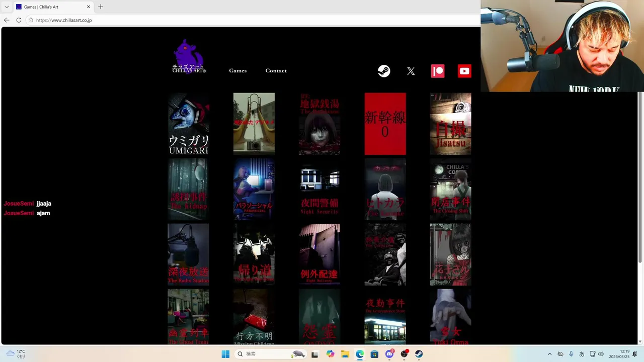Click the taskbar search box
This screenshot has width=644, height=362.
click(270, 354)
